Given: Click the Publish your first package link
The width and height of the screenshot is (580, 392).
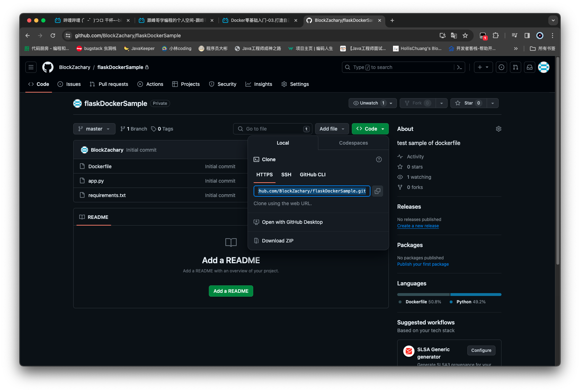Looking at the screenshot, I should tap(423, 264).
